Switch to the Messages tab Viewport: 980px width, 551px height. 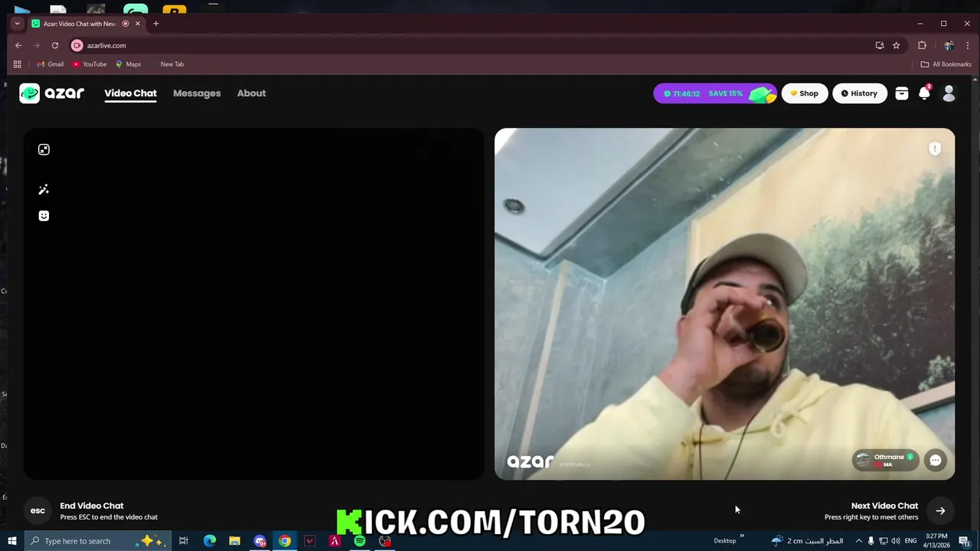[x=197, y=93]
